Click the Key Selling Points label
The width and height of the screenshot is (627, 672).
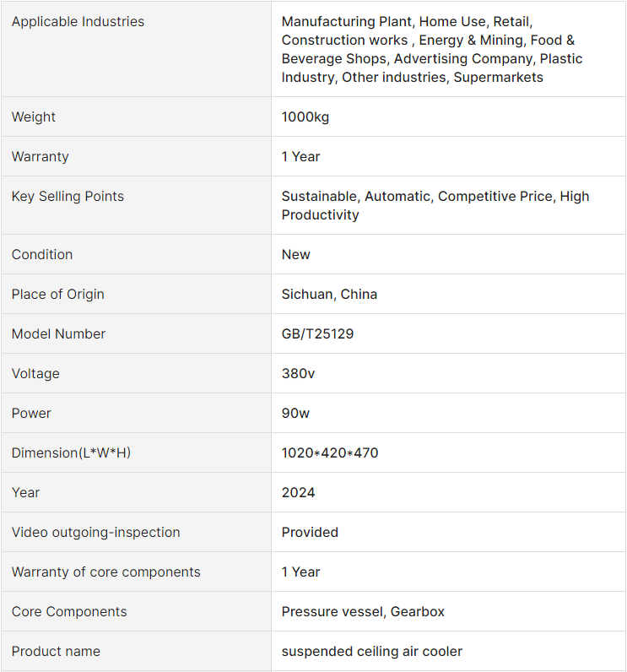click(68, 197)
